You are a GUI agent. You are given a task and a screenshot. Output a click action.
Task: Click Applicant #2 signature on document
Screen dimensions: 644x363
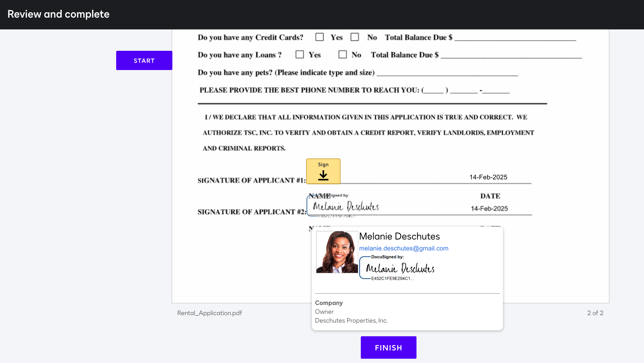point(346,207)
